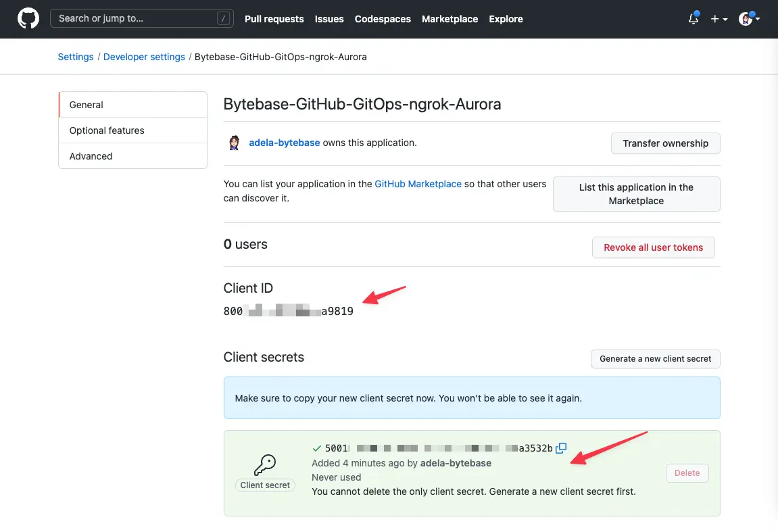778x532 pixels.
Task: Click the Transfer ownership button
Action: click(x=665, y=143)
